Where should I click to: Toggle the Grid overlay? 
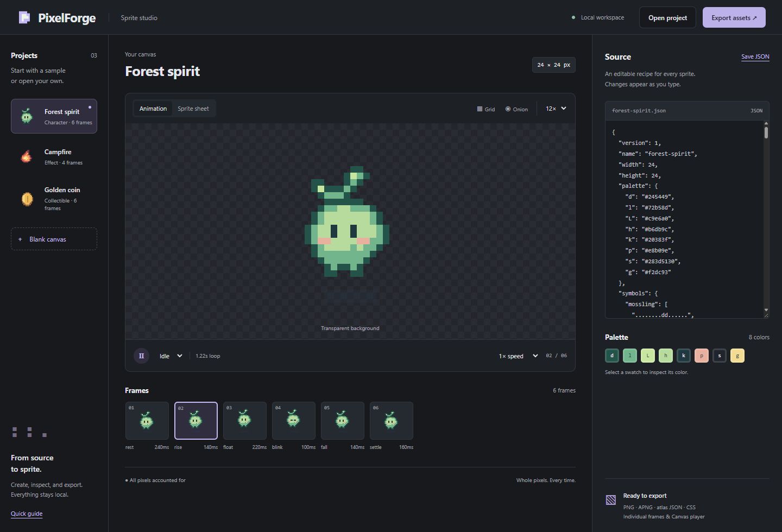[x=486, y=109]
